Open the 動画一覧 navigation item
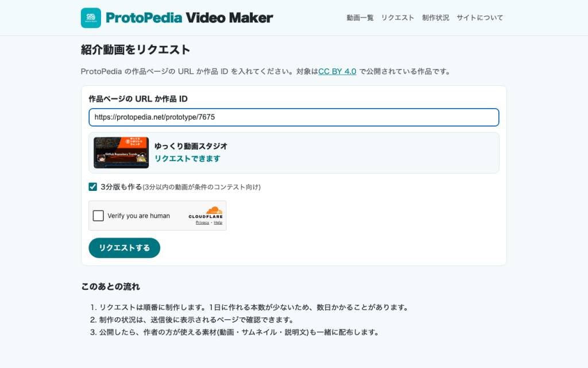The image size is (588, 368). (x=360, y=18)
